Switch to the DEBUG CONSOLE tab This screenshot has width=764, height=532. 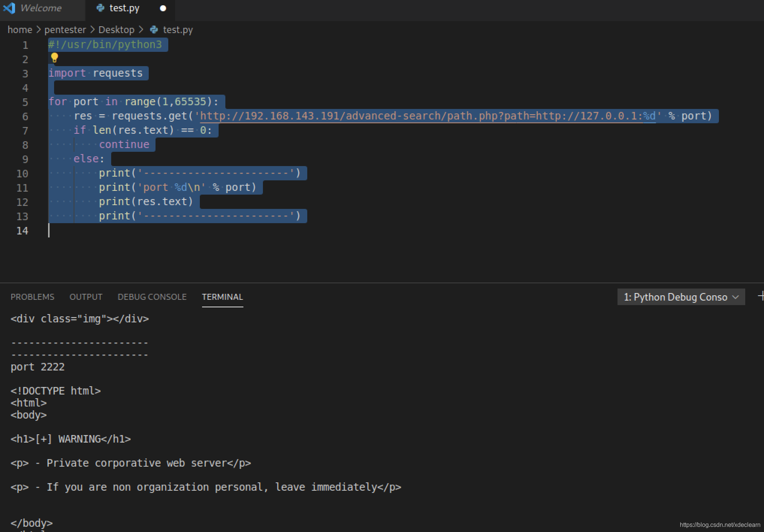pos(152,297)
